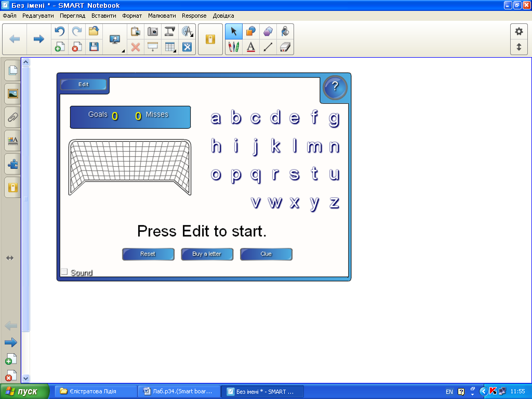Viewport: 532px width, 399px height.
Task: Paste from clipboard
Action: tap(136, 32)
